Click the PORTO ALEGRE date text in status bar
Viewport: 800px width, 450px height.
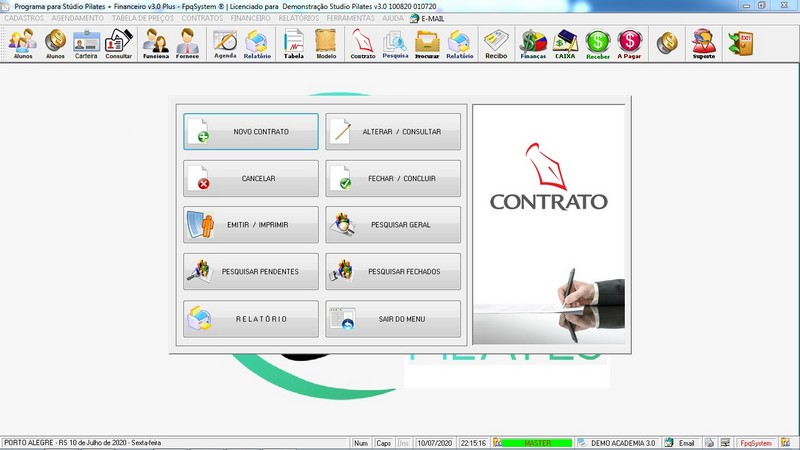[83, 443]
